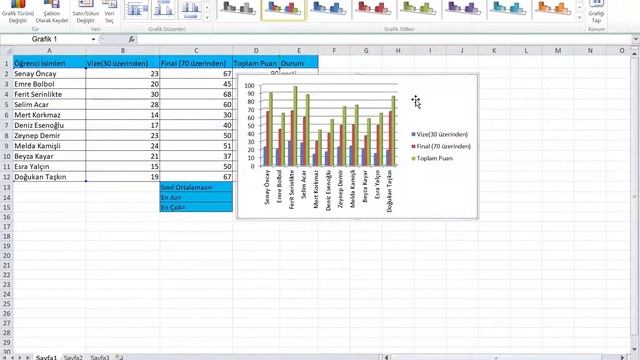640x360 pixels.
Task: Click the Öğrenci İsimleri header cell
Action: pos(49,63)
